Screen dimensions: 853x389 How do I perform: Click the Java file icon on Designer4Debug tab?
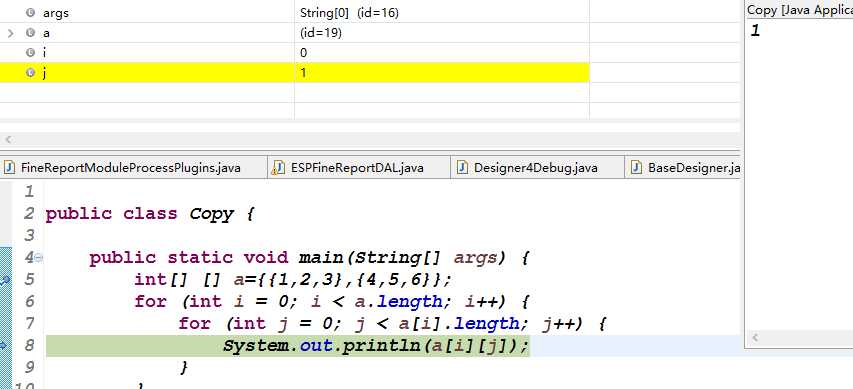coord(462,168)
